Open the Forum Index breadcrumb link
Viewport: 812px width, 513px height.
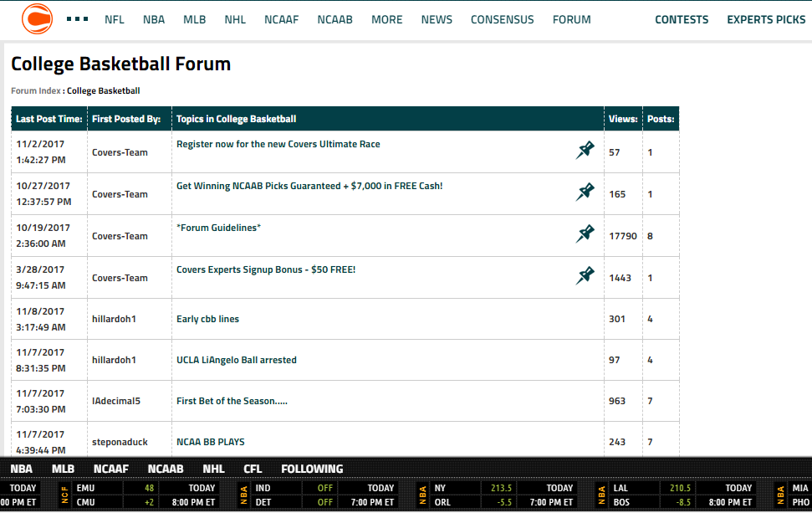coord(35,90)
